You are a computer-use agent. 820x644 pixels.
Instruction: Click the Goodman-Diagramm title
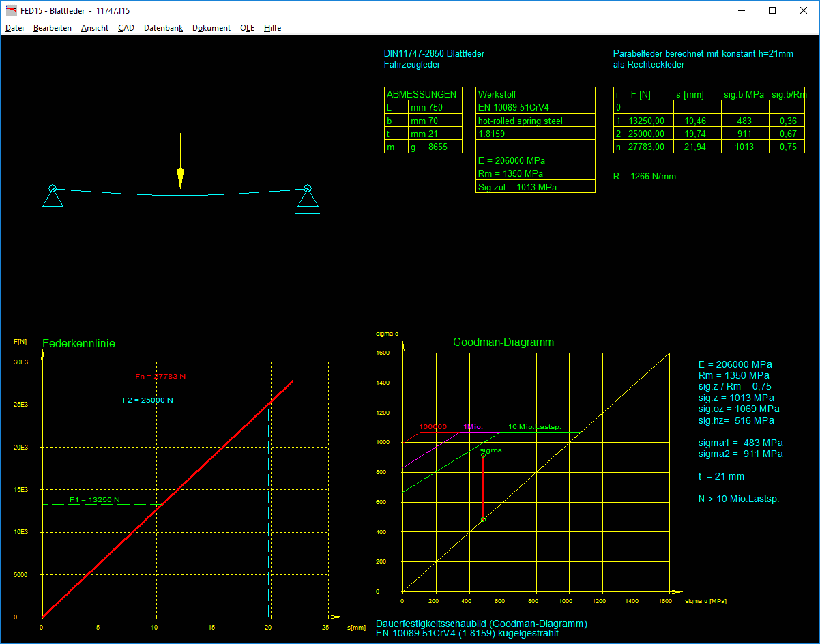[503, 342]
